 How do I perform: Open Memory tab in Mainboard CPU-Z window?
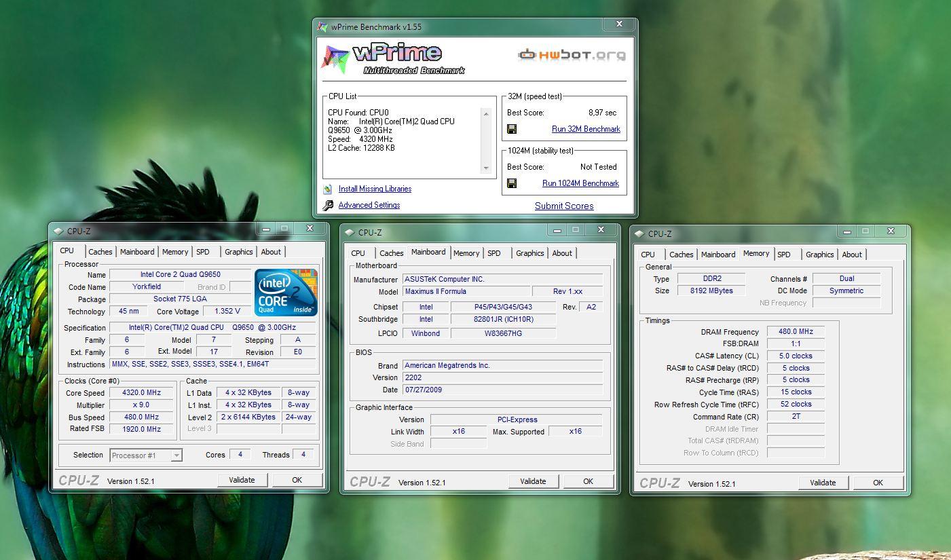point(466,253)
